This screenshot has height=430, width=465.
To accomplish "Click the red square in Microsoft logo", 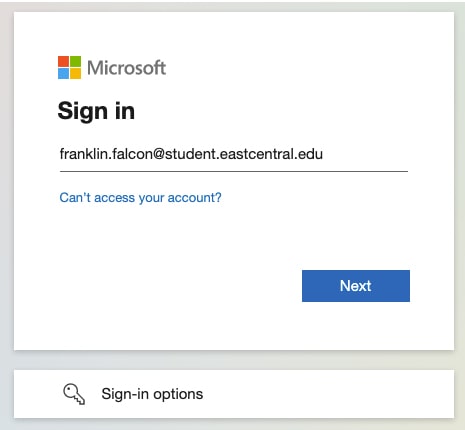I will (63, 62).
